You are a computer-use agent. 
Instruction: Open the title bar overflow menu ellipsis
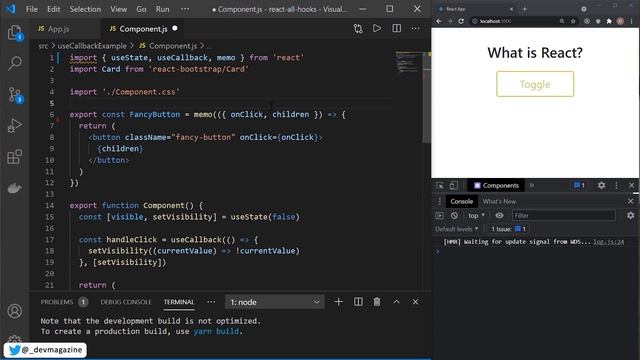pyautogui.click(x=185, y=9)
